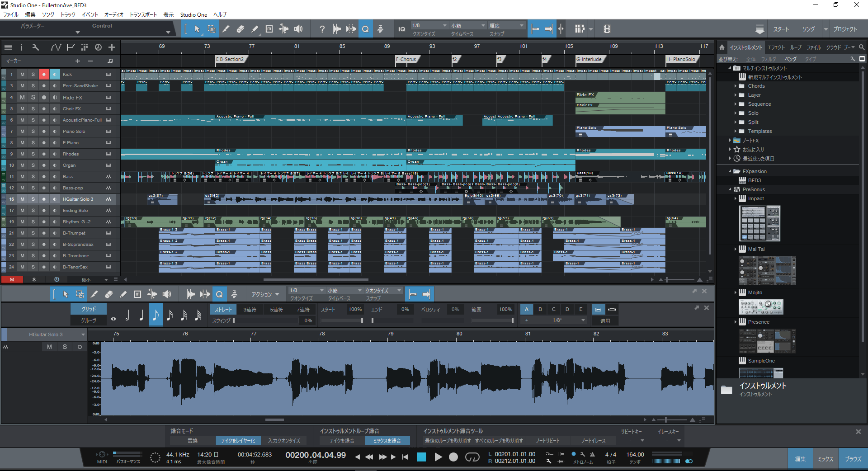Solo the Rhodes track
This screenshot has width=868, height=471.
33,154
